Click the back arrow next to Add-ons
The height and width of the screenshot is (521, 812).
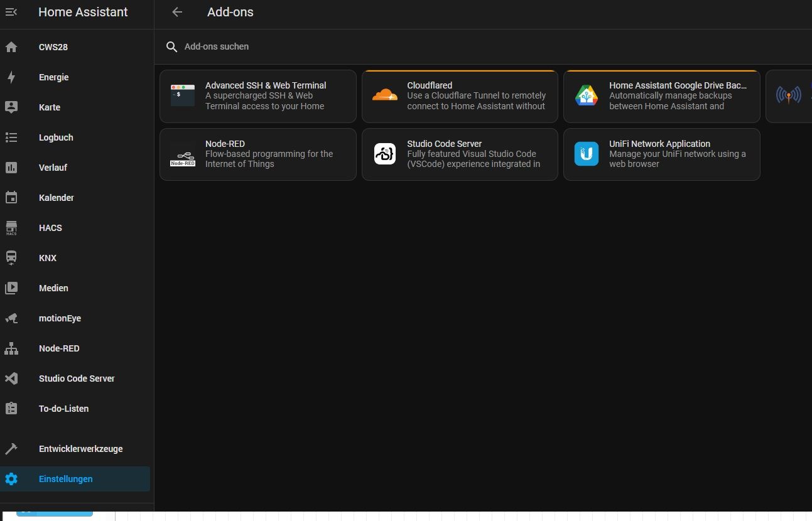(177, 12)
